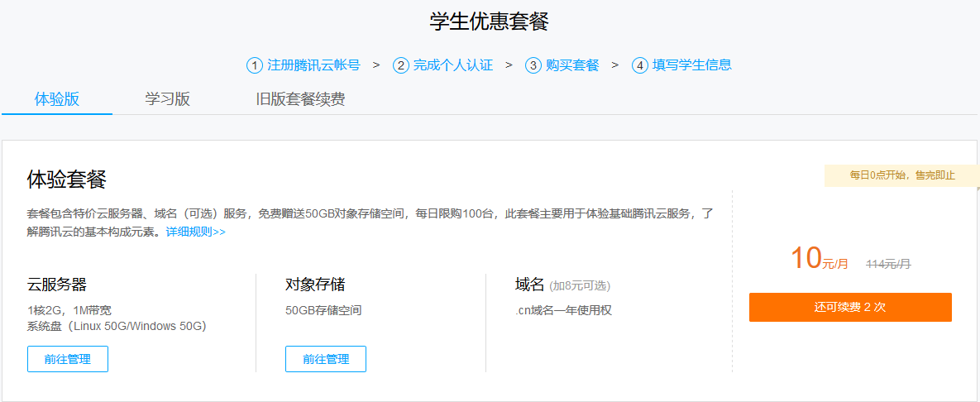Viewport: 980px width, 402px height.
Task: Click the 体验套餐 heading
Action: [67, 179]
